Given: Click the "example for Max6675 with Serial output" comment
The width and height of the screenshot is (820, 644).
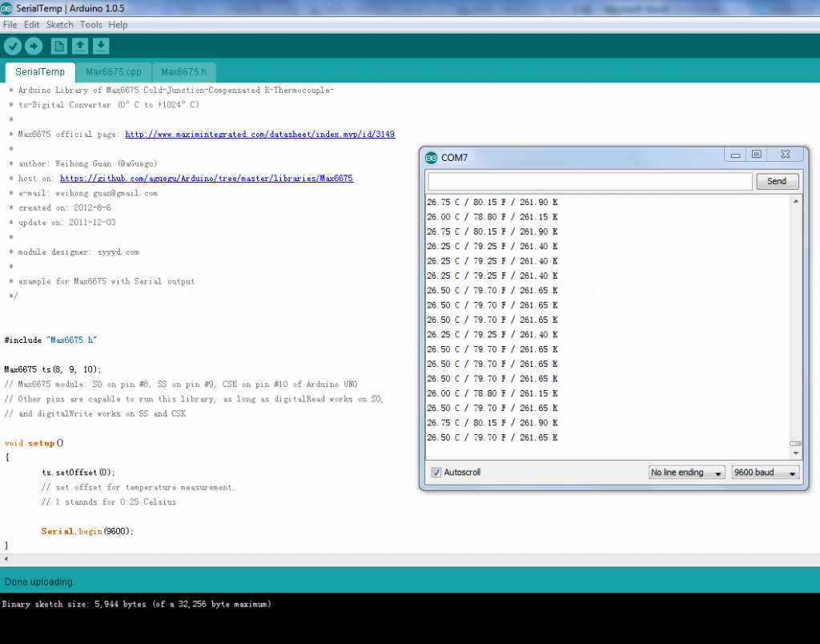Looking at the screenshot, I should click(102, 281).
